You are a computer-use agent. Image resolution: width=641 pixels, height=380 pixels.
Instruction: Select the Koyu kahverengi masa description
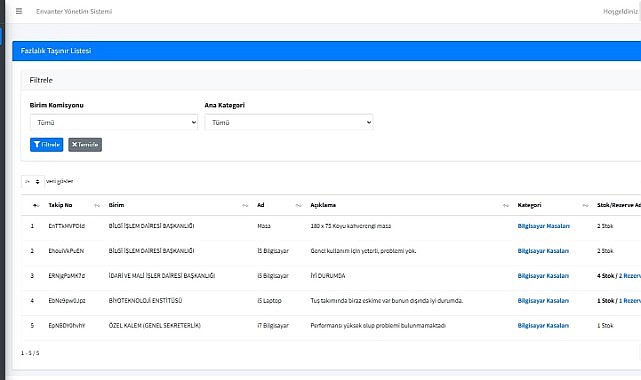point(351,226)
